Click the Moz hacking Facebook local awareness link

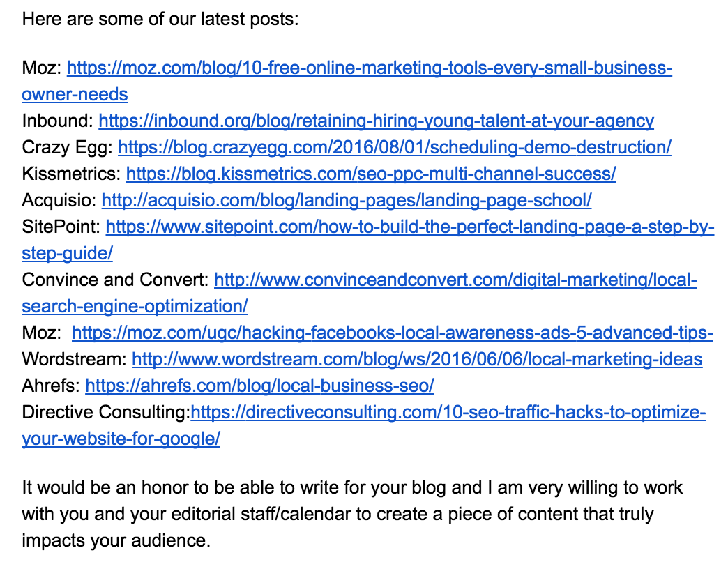point(393,333)
